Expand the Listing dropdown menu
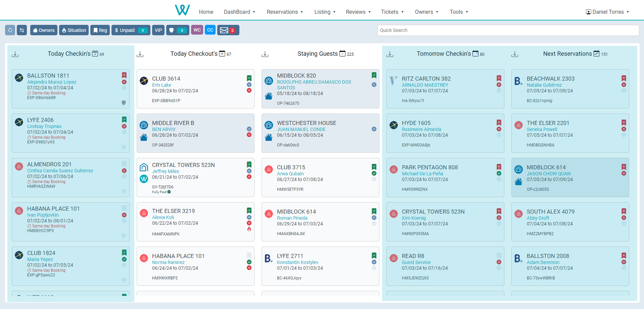The image size is (644, 309). 325,12
